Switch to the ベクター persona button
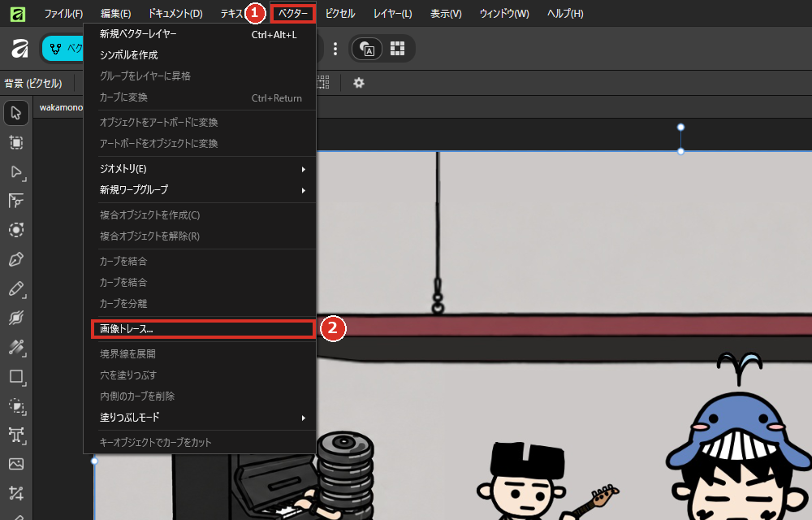 tap(63, 49)
